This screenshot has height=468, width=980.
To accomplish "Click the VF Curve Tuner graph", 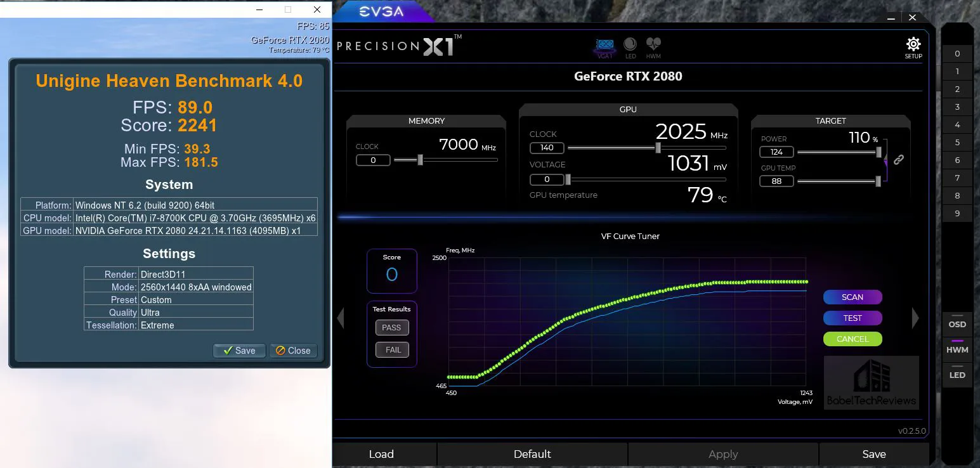I will pos(627,322).
